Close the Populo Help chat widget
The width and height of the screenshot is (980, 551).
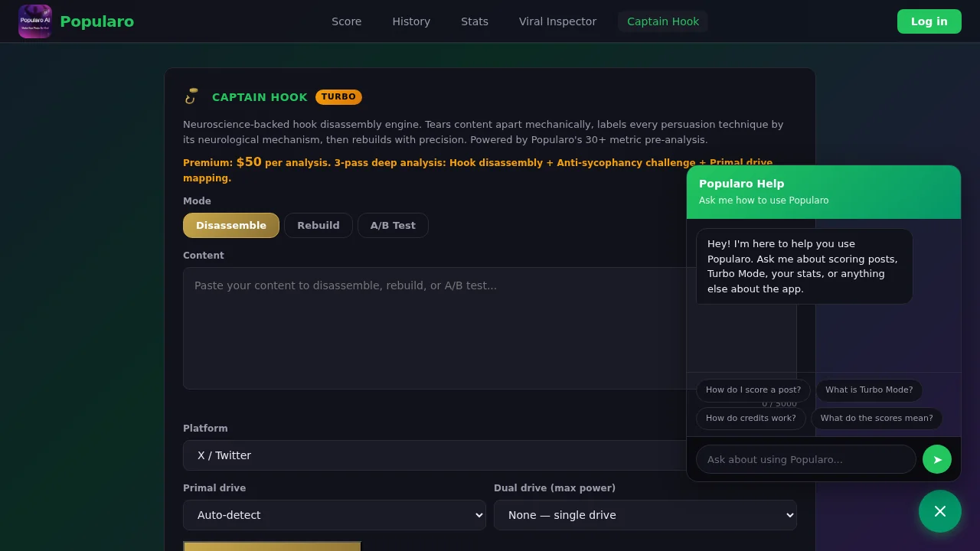click(x=940, y=511)
